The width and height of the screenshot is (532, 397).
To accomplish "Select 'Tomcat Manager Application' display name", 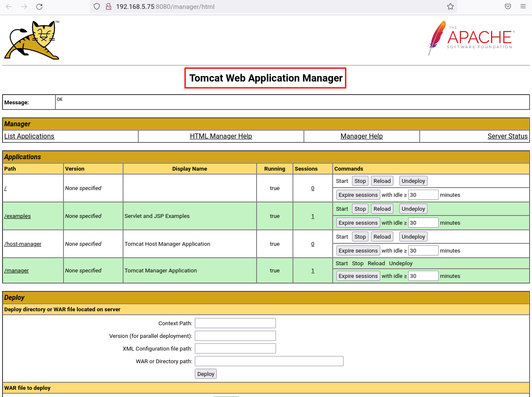I will pos(161,271).
